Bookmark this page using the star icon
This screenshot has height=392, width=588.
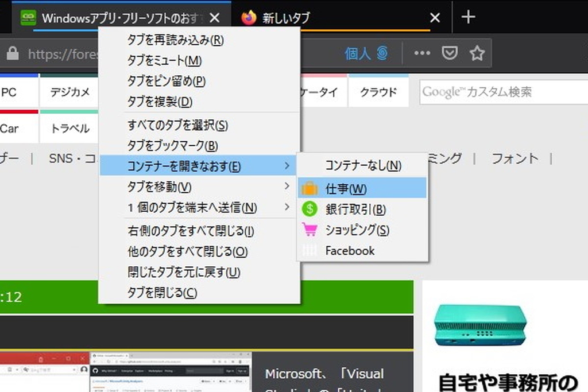[477, 53]
